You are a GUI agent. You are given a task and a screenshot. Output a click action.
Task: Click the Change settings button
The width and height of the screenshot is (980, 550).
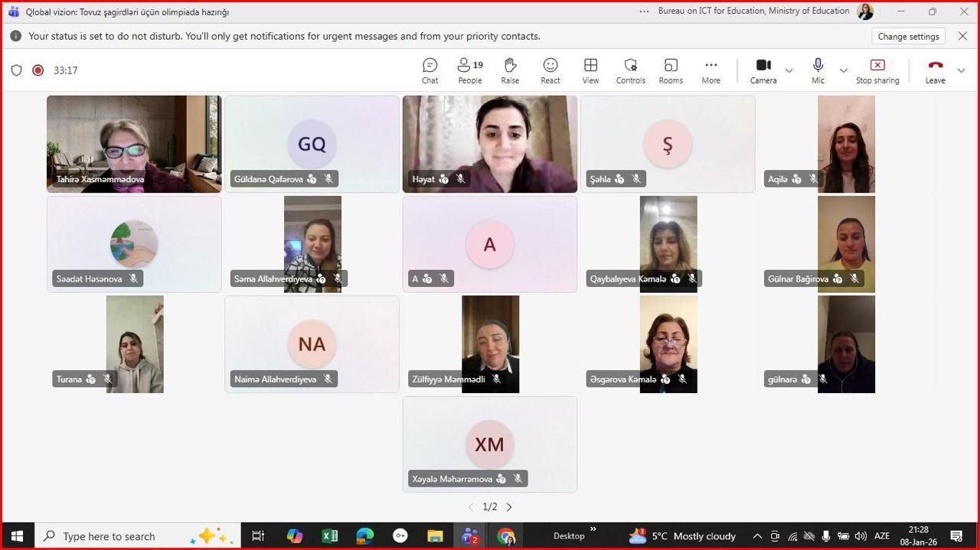coord(908,36)
